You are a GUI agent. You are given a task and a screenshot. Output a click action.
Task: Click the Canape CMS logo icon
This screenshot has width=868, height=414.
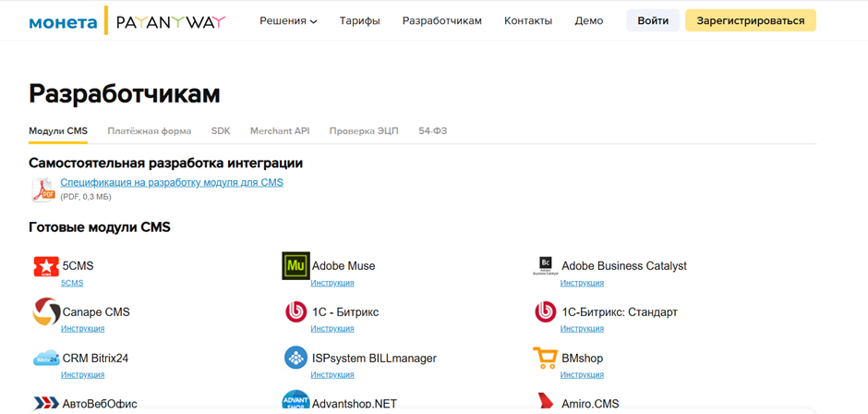pyautogui.click(x=46, y=311)
